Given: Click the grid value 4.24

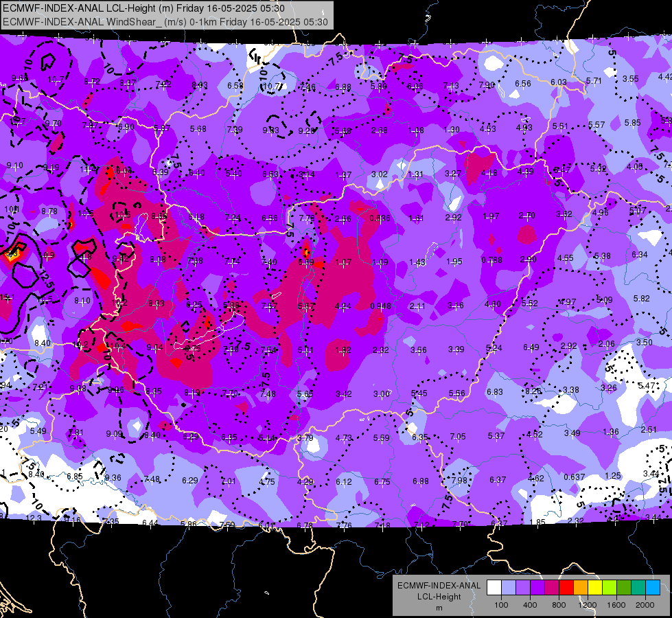Looking at the screenshot, I should coord(343,306).
